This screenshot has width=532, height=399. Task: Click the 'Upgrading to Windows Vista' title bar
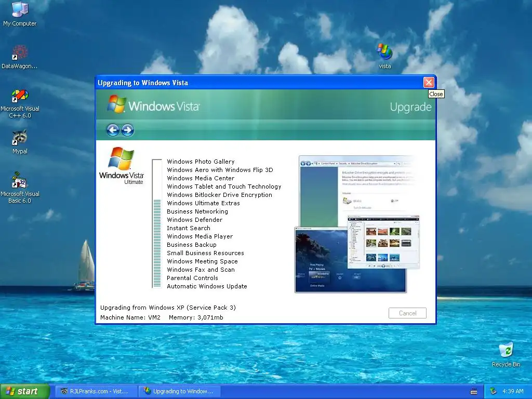click(259, 83)
